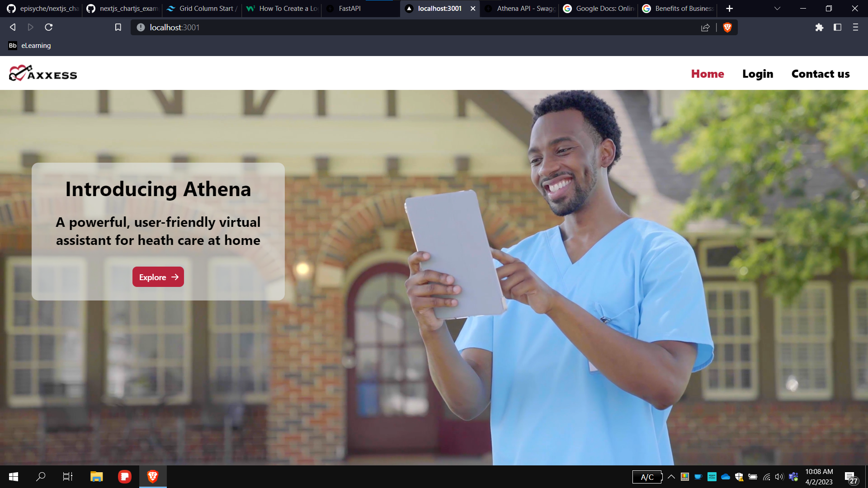Image resolution: width=868 pixels, height=488 pixels.
Task: Open the volume speaker control in the tray
Action: (x=779, y=477)
